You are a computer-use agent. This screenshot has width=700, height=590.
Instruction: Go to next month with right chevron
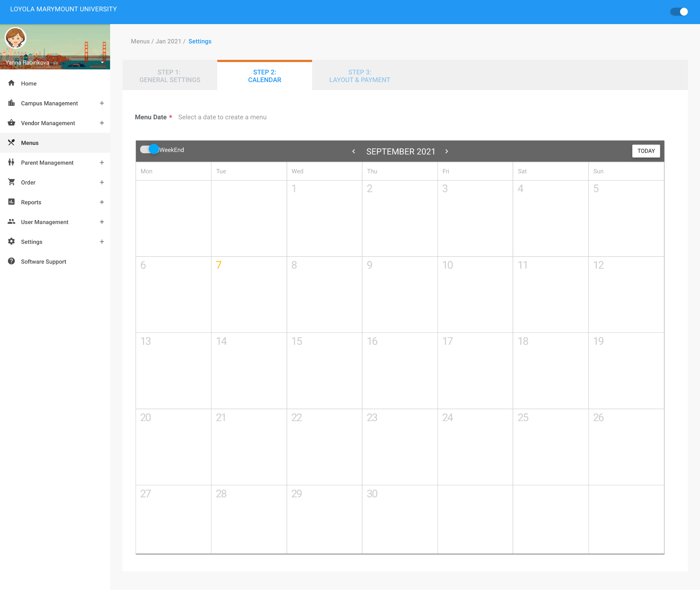tap(447, 151)
